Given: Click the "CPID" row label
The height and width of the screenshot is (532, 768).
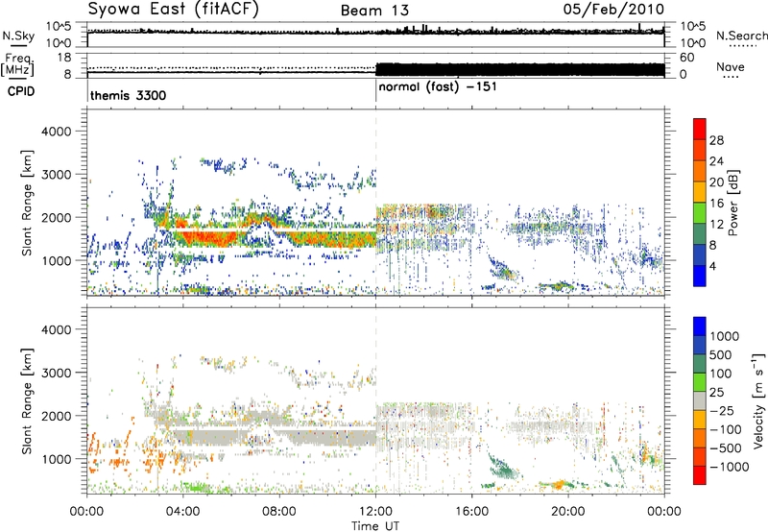Looking at the screenshot, I should pos(21,91).
